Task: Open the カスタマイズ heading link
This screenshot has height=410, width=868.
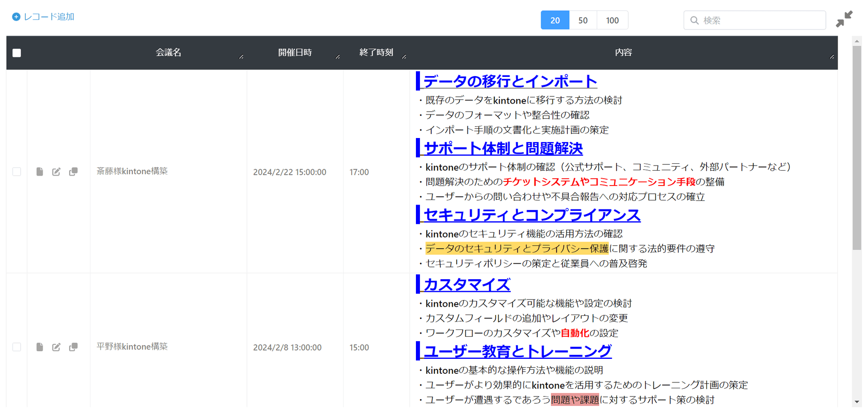Action: 467,285
